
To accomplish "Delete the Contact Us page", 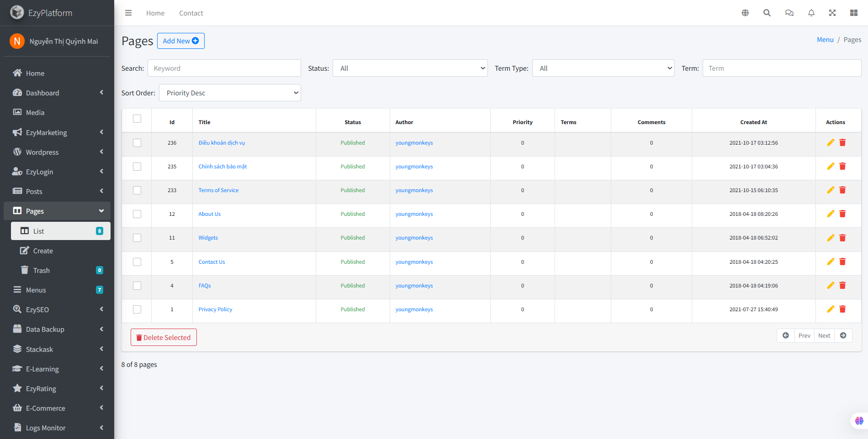I will 842,262.
